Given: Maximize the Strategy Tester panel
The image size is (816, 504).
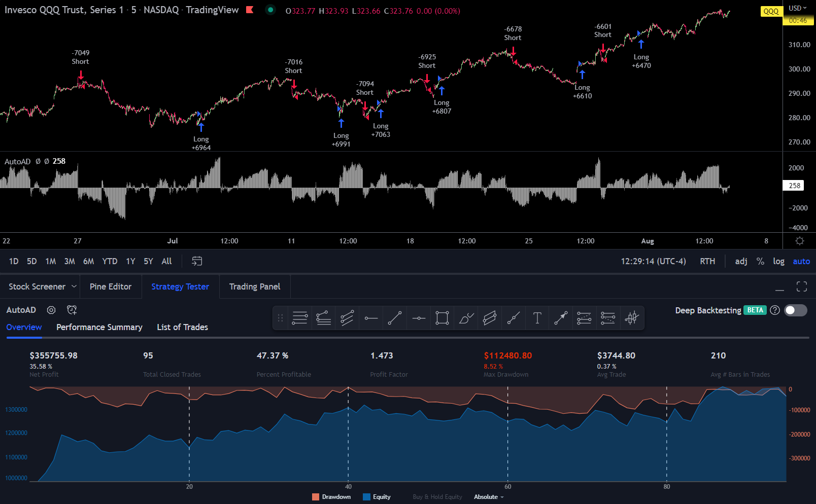Looking at the screenshot, I should point(802,286).
